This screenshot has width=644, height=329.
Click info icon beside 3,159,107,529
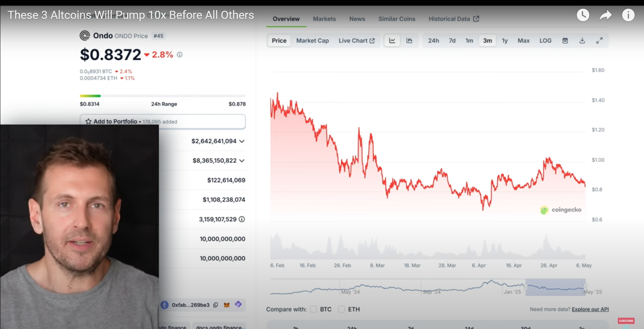pos(242,219)
